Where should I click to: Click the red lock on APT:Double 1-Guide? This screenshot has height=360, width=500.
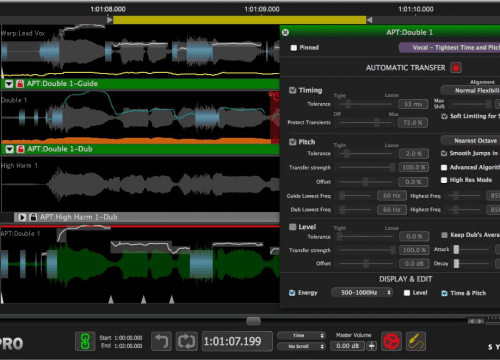tap(20, 84)
